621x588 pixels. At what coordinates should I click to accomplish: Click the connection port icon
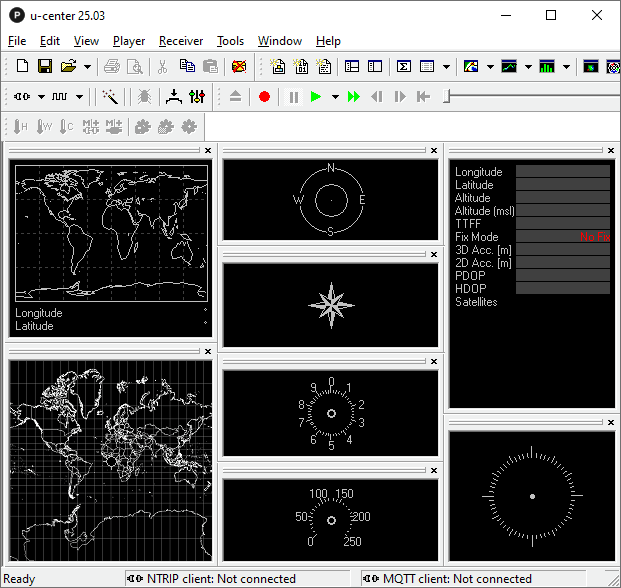[23, 97]
